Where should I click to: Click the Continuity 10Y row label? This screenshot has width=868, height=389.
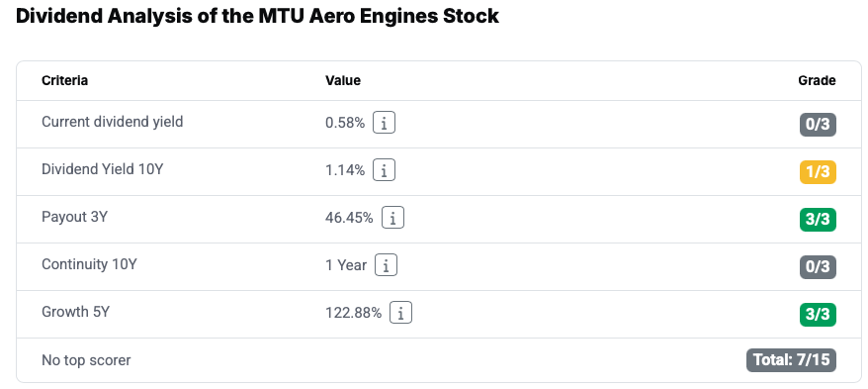point(89,264)
